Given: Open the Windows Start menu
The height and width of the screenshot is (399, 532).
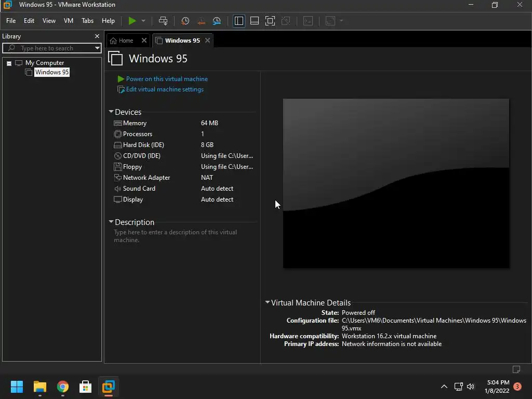Looking at the screenshot, I should click(x=17, y=387).
